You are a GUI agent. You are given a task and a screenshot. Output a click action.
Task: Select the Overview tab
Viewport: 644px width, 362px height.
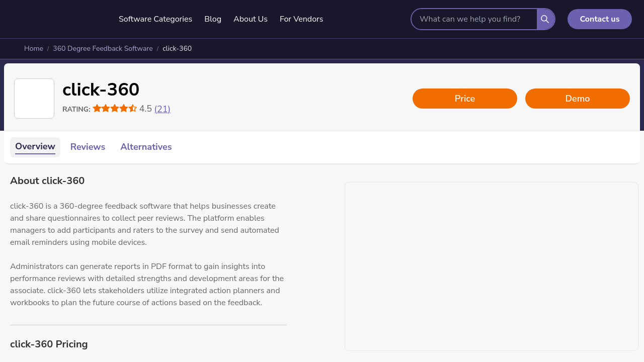click(x=35, y=147)
